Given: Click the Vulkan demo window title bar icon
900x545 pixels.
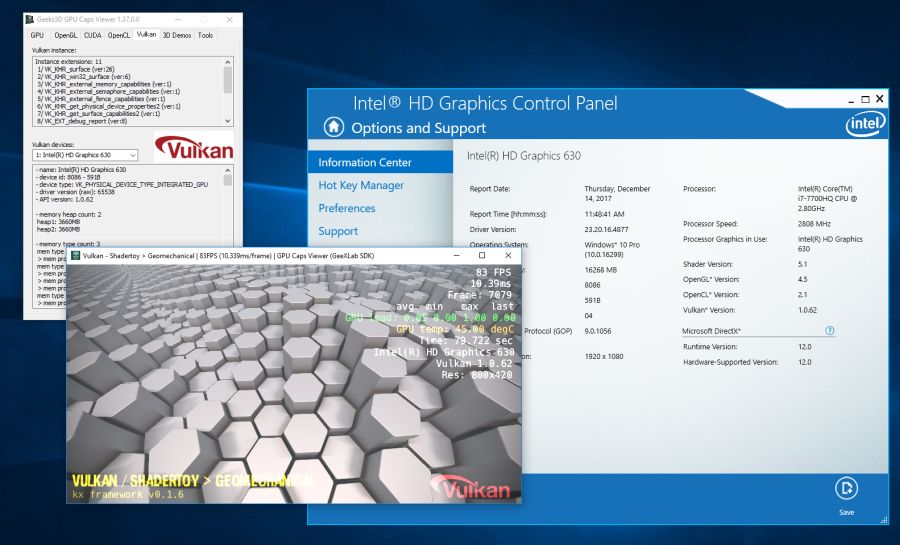Looking at the screenshot, I should [75, 255].
